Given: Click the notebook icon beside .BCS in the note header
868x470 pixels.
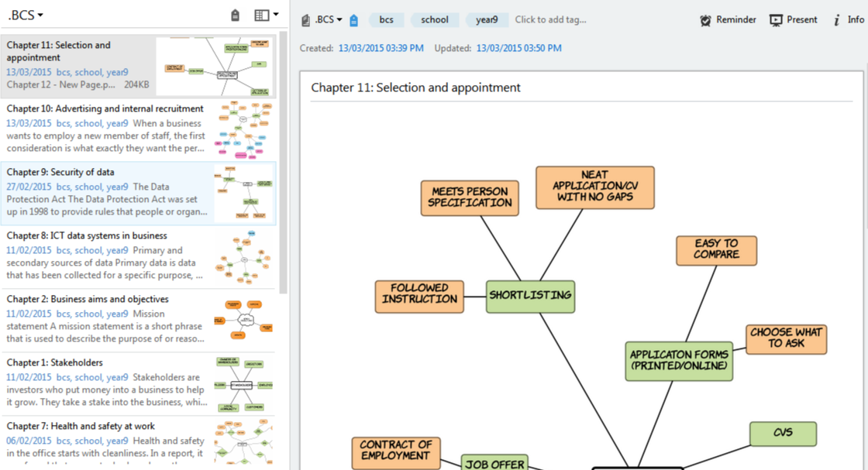Looking at the screenshot, I should pyautogui.click(x=305, y=20).
